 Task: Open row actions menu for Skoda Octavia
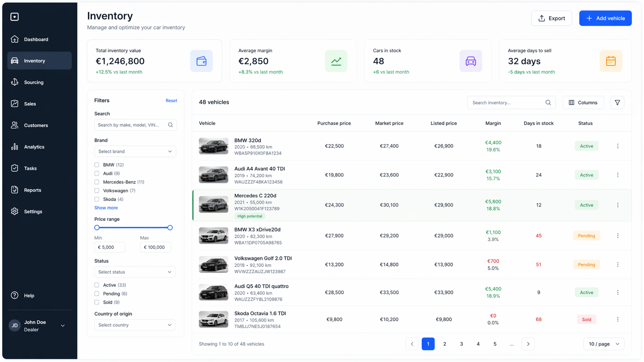[x=618, y=319]
